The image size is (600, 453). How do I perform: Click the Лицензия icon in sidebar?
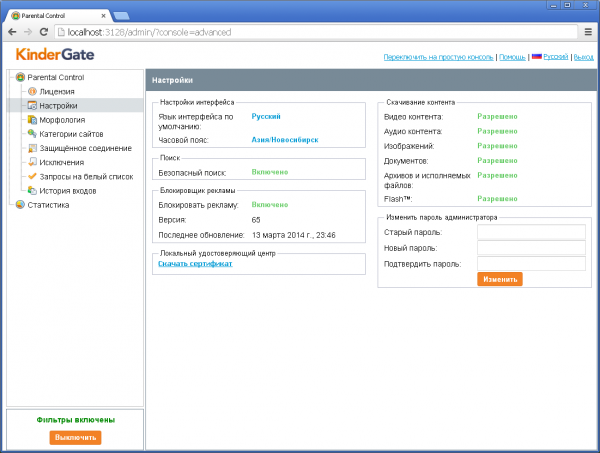[x=32, y=91]
